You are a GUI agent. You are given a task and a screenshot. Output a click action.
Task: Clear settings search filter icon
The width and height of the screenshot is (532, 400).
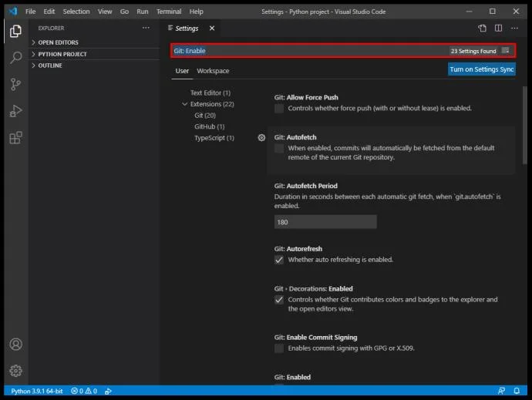coord(506,51)
